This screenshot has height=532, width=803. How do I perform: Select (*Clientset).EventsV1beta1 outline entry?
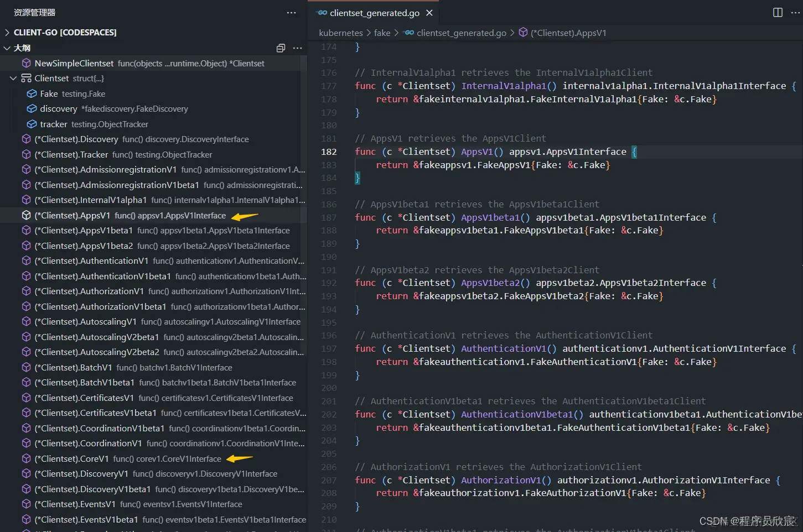(x=153, y=520)
